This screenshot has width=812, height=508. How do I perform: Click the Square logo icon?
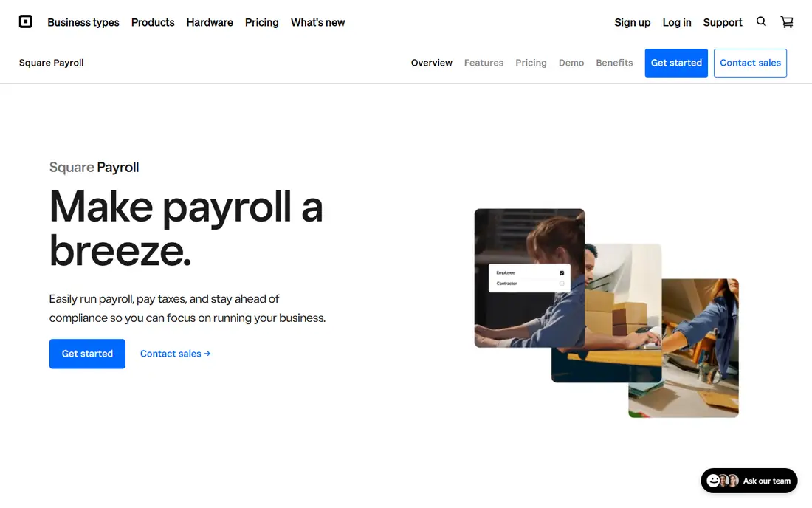pyautogui.click(x=25, y=21)
